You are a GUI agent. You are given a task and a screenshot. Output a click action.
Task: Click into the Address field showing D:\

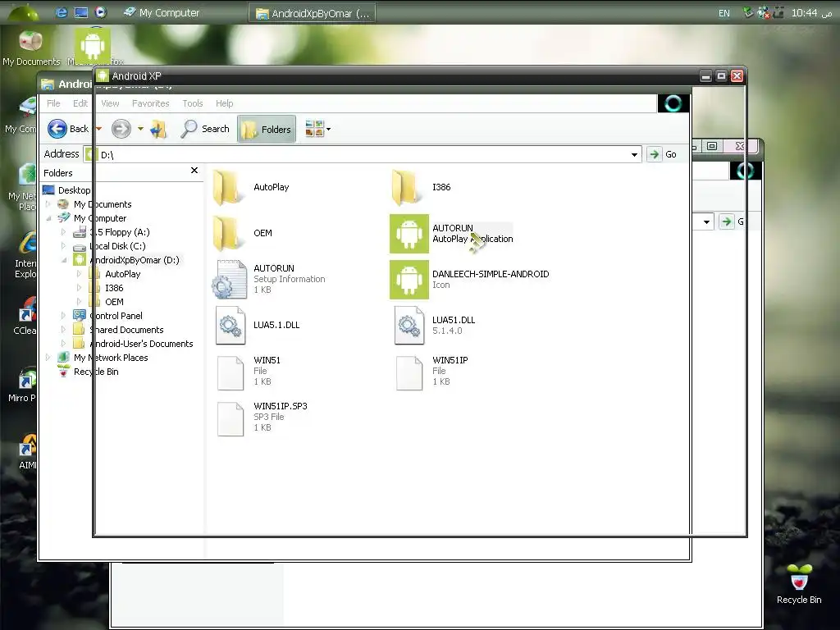click(x=363, y=155)
